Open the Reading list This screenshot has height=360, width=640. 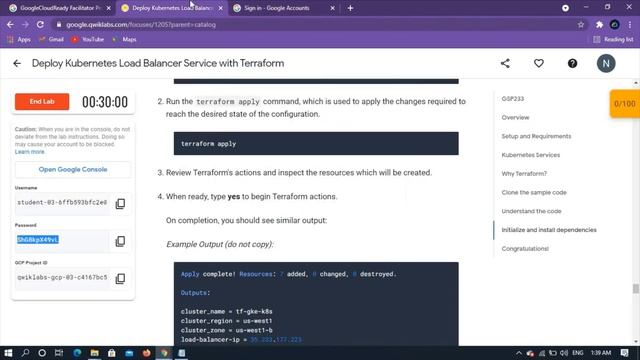[x=613, y=39]
